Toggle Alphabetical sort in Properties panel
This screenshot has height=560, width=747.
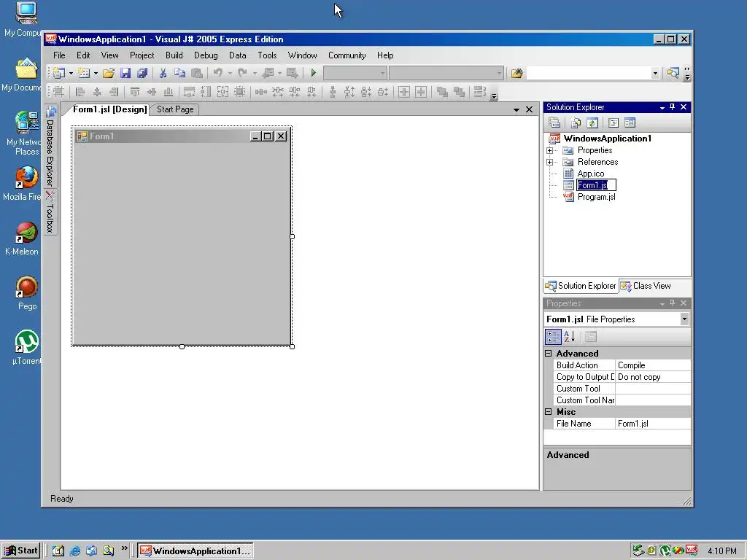569,337
